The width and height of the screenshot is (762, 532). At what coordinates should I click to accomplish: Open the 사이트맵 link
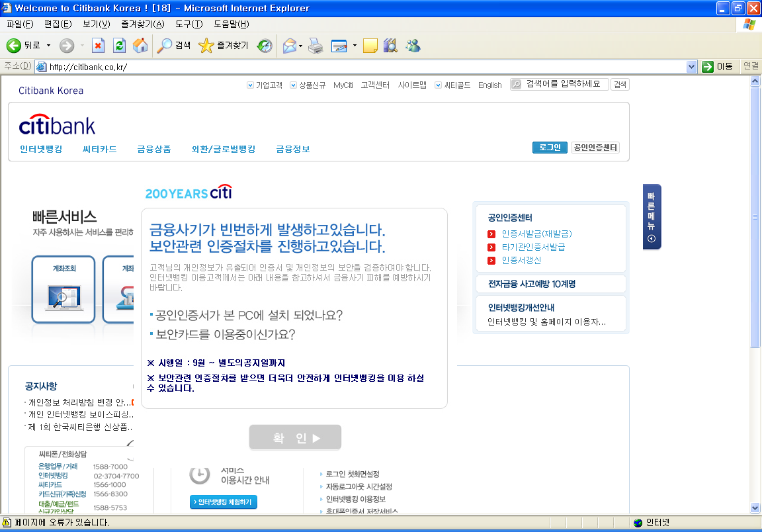click(412, 85)
